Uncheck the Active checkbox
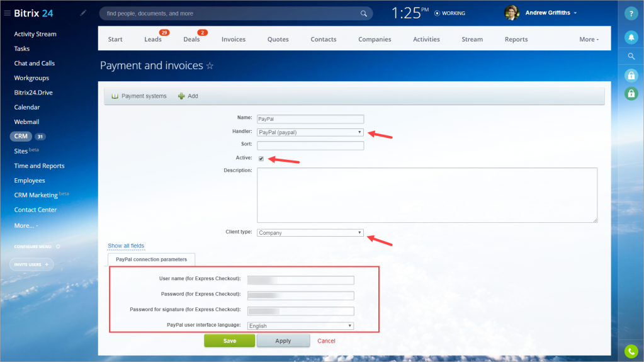This screenshot has width=644, height=362. coord(261,159)
